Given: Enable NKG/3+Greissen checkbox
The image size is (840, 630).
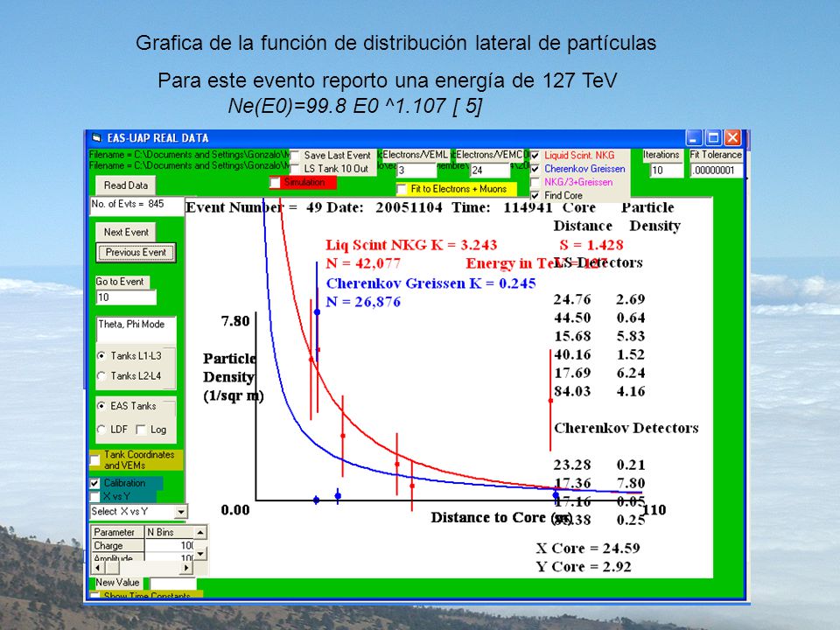Looking at the screenshot, I should pos(535,182).
